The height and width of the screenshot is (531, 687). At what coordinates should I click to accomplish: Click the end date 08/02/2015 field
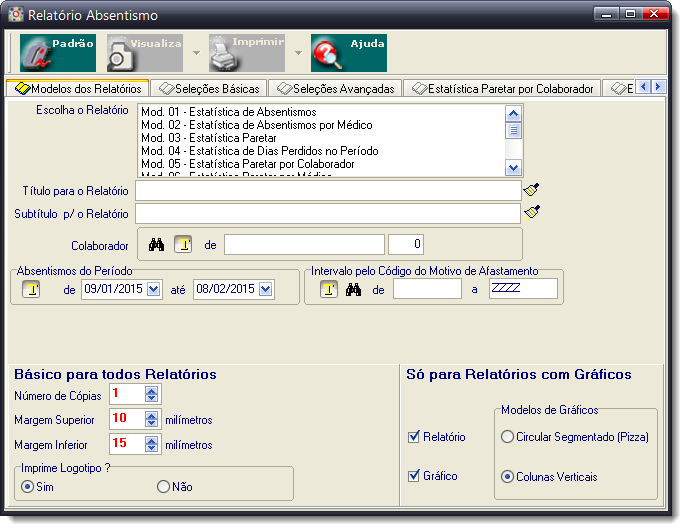[226, 289]
